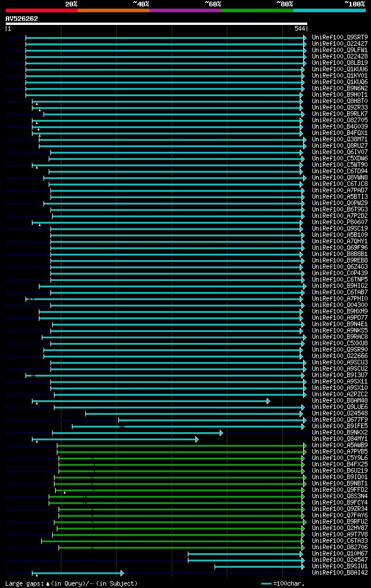Click the short cyan alignment bar of B8AM48
Image resolution: width=371 pixels, height=588 pixels.
pyautogui.click(x=151, y=401)
